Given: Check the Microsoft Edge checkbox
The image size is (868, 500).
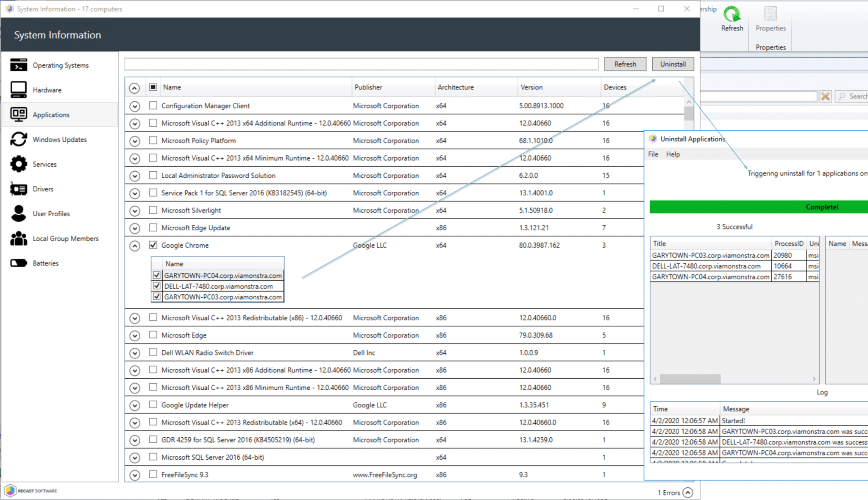Looking at the screenshot, I should click(153, 335).
